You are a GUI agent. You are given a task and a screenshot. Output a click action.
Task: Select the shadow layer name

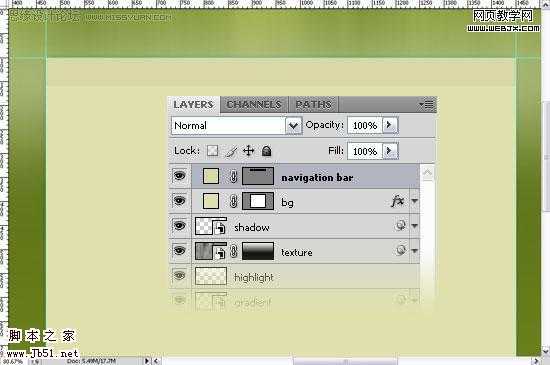(x=251, y=227)
